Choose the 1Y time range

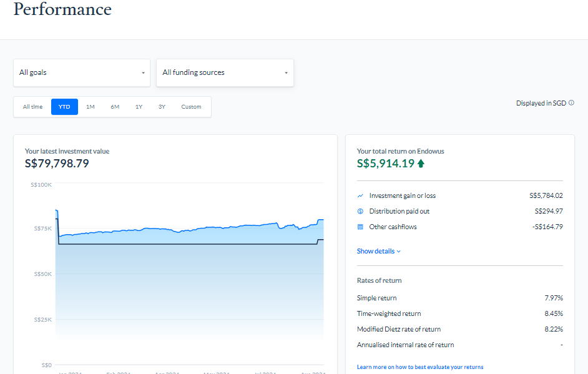[139, 107]
